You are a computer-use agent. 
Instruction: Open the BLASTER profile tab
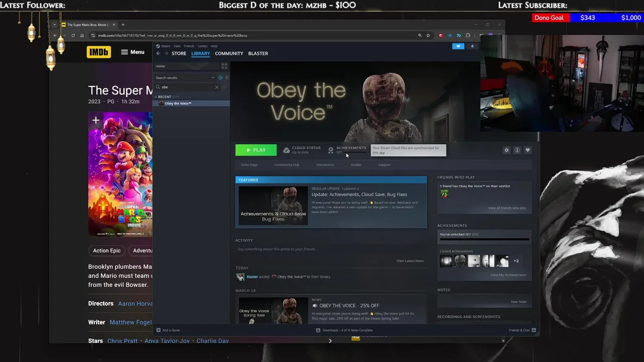[x=258, y=53]
